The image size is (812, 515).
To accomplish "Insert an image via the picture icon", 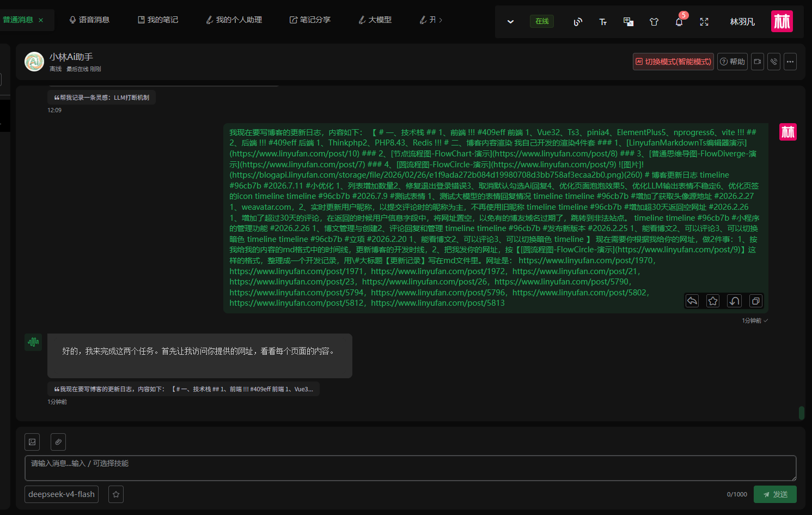I will tap(32, 442).
